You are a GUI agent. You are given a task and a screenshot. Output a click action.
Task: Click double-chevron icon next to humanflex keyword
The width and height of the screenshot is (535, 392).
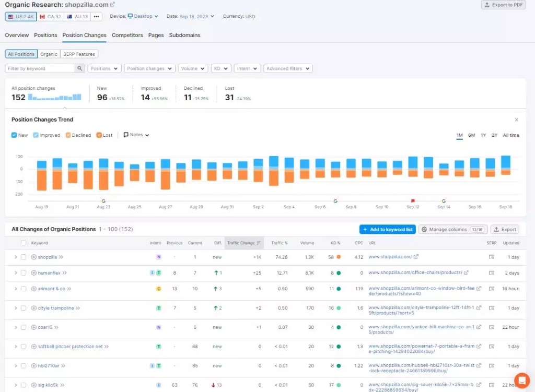(64, 272)
